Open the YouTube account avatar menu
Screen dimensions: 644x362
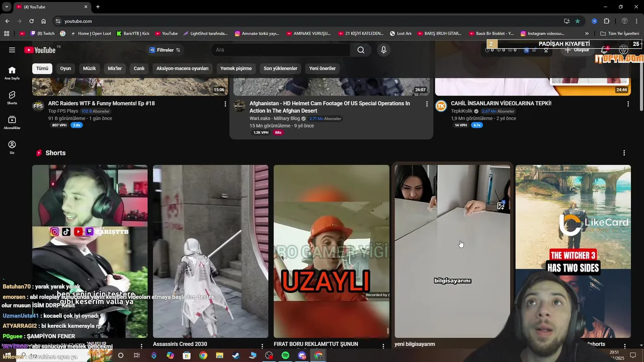[624, 50]
